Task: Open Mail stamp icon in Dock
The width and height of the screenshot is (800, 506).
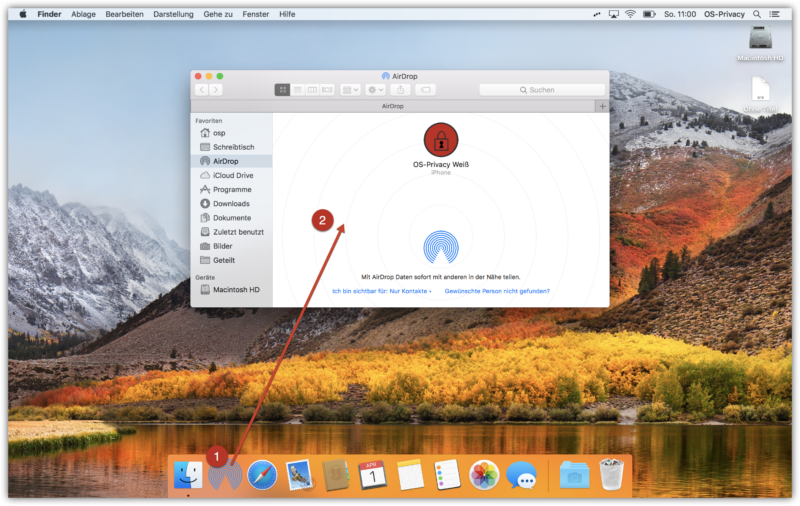Action: [x=299, y=475]
